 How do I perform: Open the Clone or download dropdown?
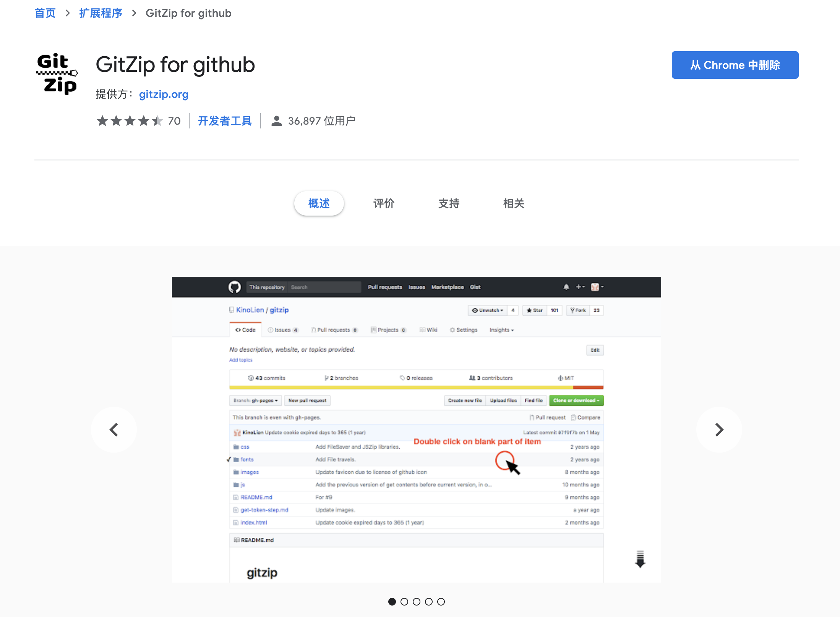point(576,400)
